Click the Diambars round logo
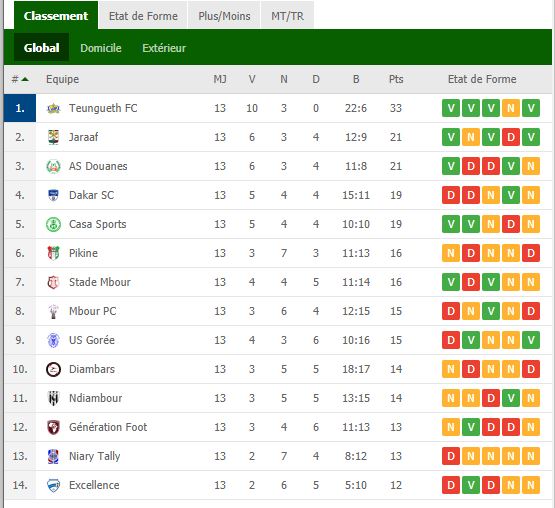 (x=53, y=369)
